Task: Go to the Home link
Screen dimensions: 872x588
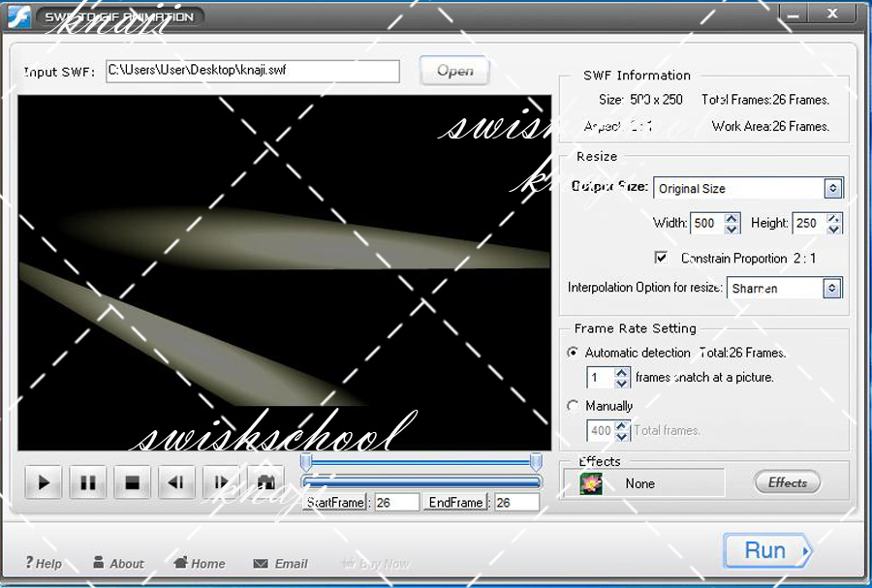Action: click(x=199, y=564)
